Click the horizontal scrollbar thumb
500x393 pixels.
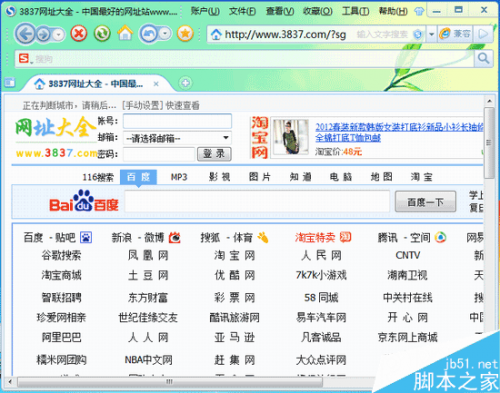[170, 382]
